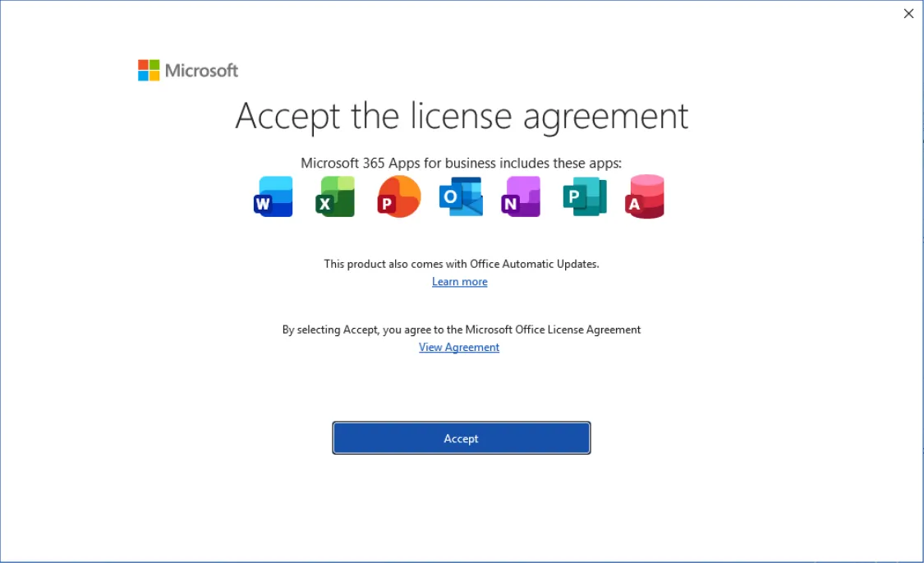Close the license agreement dialog
This screenshot has height=563, width=924.
coord(908,13)
